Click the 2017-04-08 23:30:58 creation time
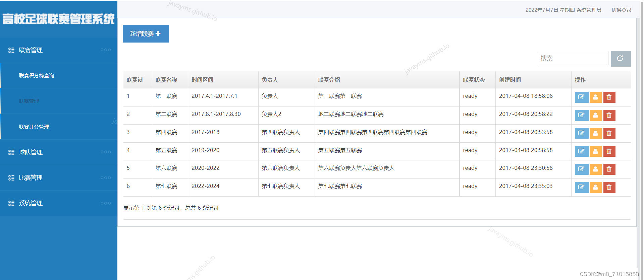 526,168
